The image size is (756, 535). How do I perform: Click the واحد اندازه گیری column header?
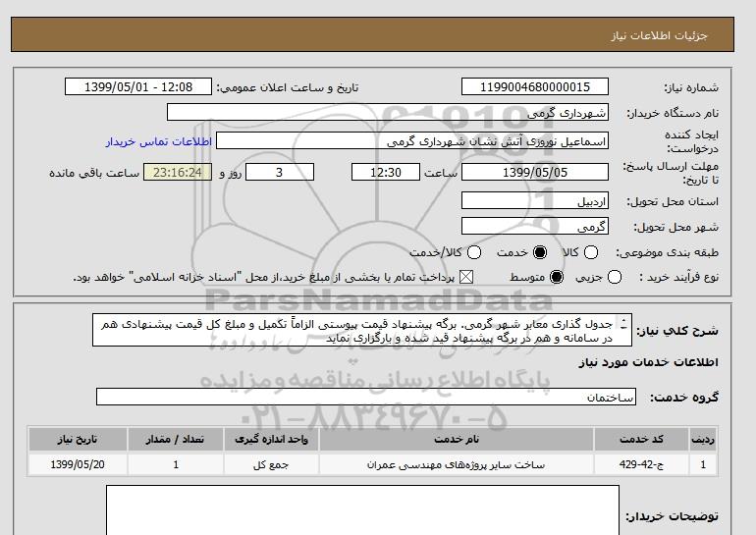[x=271, y=439]
